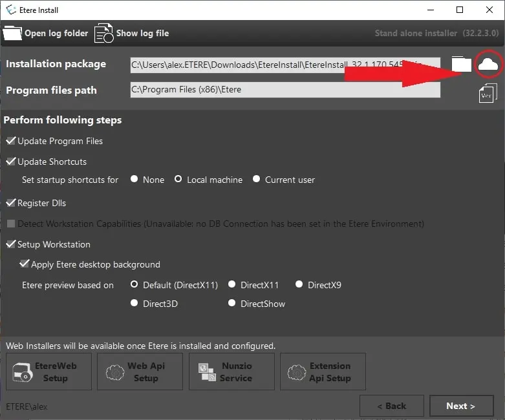Screen dimensions: 505x420
Task: Click the Program files path field
Action: tap(285, 90)
